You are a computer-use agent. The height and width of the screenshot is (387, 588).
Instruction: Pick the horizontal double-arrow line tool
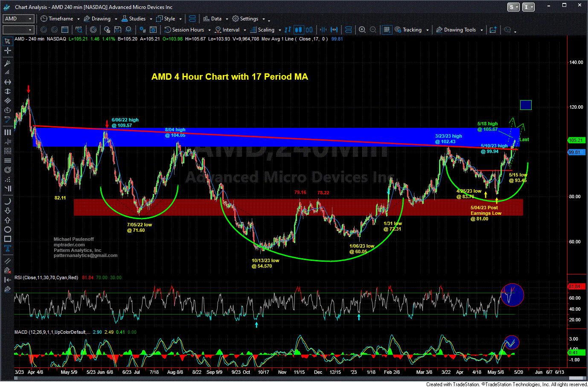(7, 82)
